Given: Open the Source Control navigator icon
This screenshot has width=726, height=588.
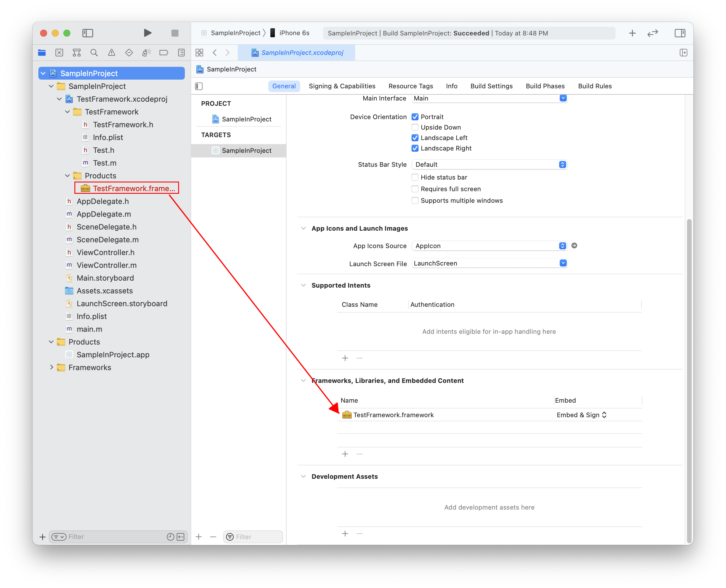Looking at the screenshot, I should (59, 53).
